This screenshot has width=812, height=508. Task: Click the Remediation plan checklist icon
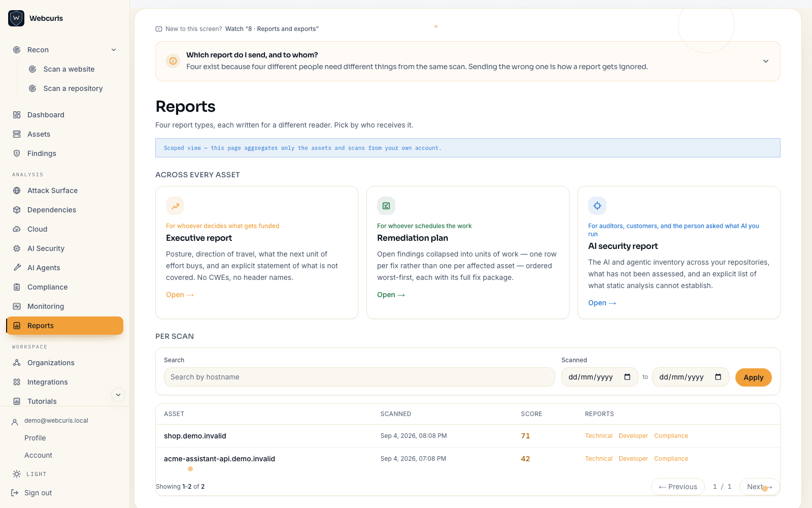coord(386,206)
